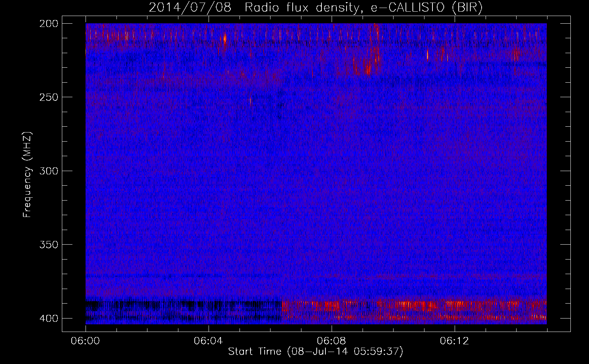Click the plot title '2014/07/08 Radio flux density'

coord(316,8)
